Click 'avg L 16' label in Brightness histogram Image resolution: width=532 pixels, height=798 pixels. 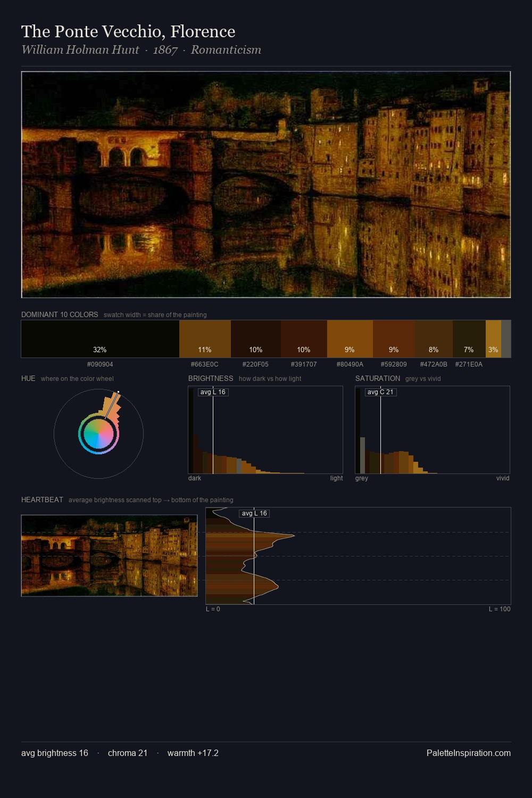[213, 392]
